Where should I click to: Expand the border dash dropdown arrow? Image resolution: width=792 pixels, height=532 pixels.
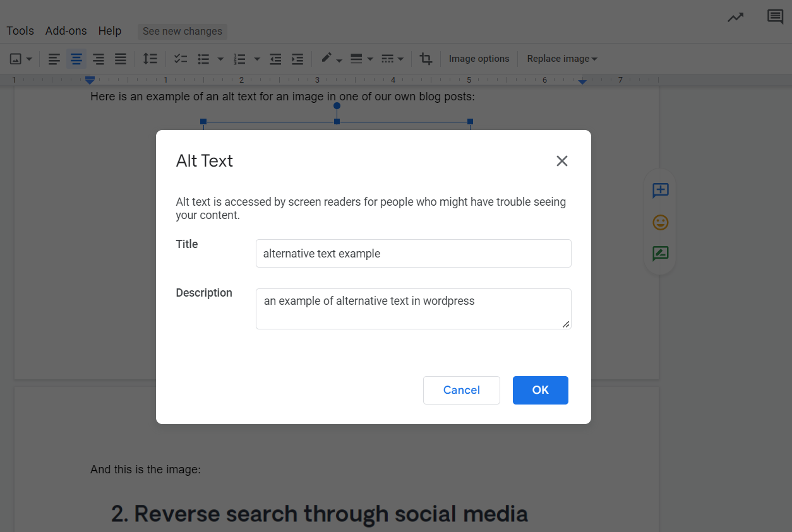point(401,59)
